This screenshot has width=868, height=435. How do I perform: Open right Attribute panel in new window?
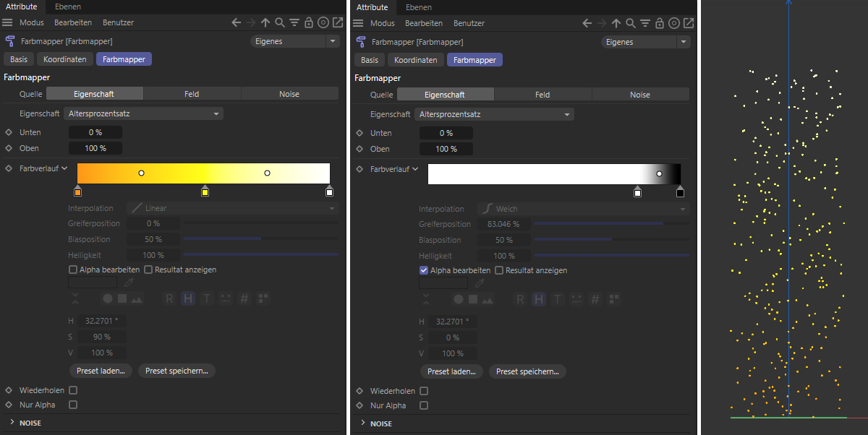689,23
